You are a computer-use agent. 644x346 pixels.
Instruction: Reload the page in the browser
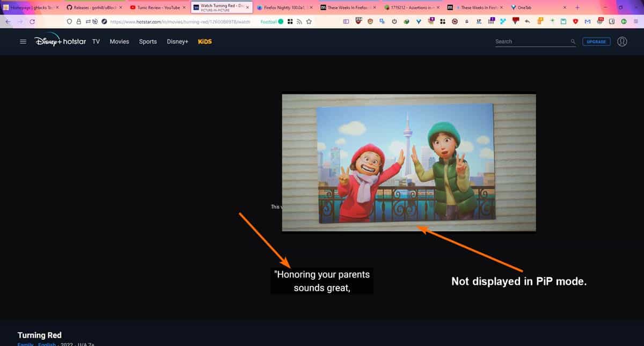tap(32, 21)
